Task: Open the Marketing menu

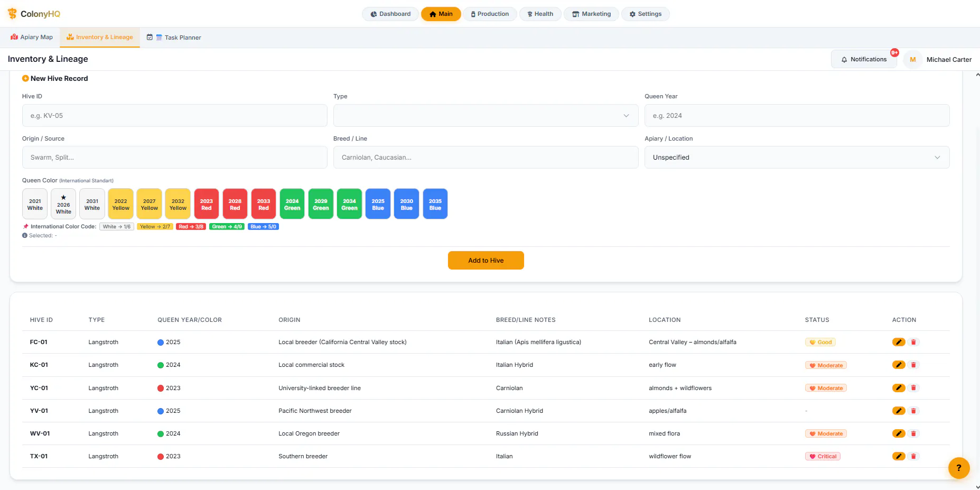Action: click(x=591, y=14)
